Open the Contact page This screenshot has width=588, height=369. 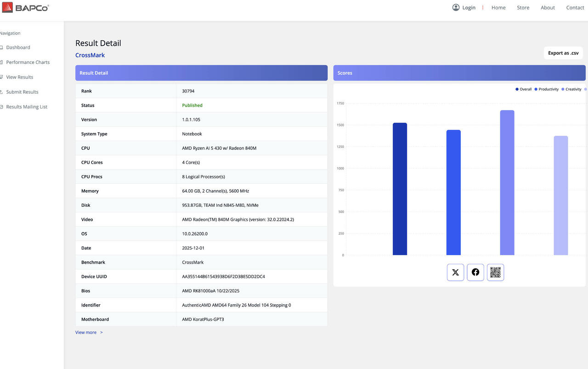(575, 7)
